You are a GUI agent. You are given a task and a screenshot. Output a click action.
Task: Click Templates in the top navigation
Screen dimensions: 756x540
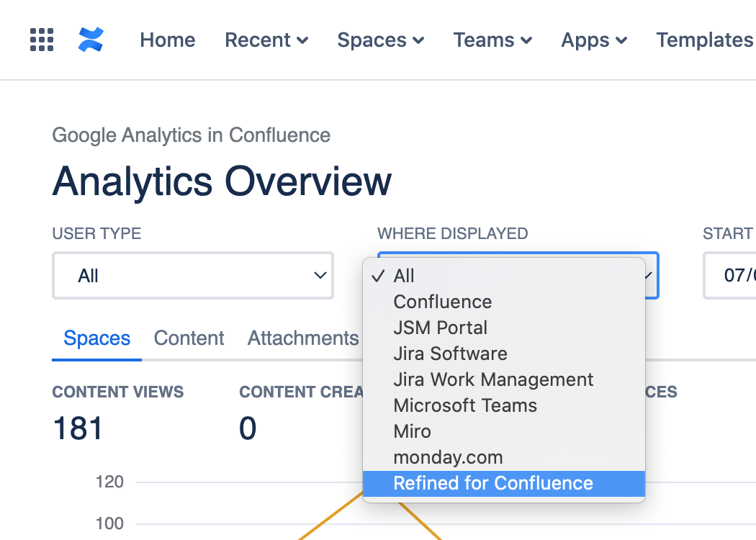click(704, 40)
